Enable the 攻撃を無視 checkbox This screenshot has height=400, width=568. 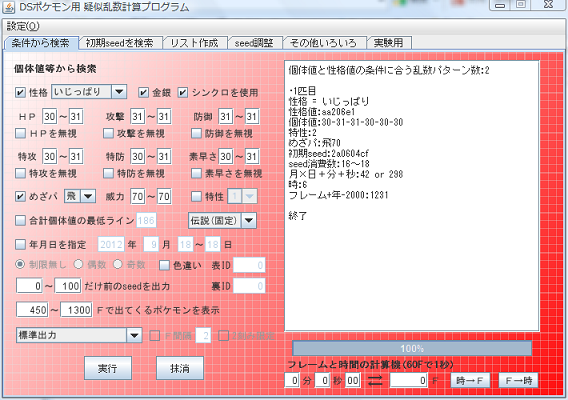[108, 133]
